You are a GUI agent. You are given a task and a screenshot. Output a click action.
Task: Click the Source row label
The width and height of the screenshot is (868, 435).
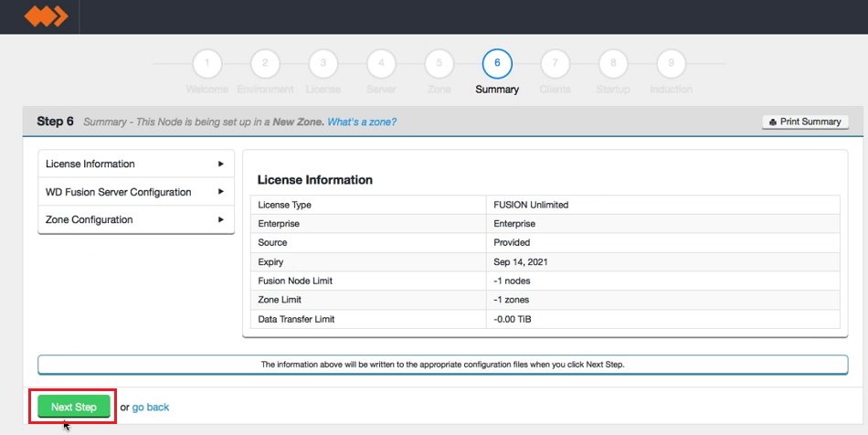[272, 242]
